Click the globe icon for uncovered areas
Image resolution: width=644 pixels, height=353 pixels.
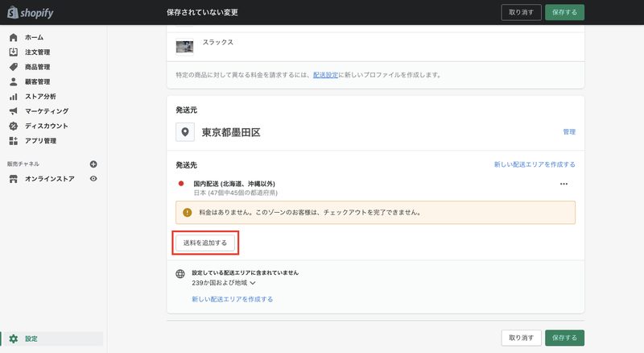click(x=180, y=274)
